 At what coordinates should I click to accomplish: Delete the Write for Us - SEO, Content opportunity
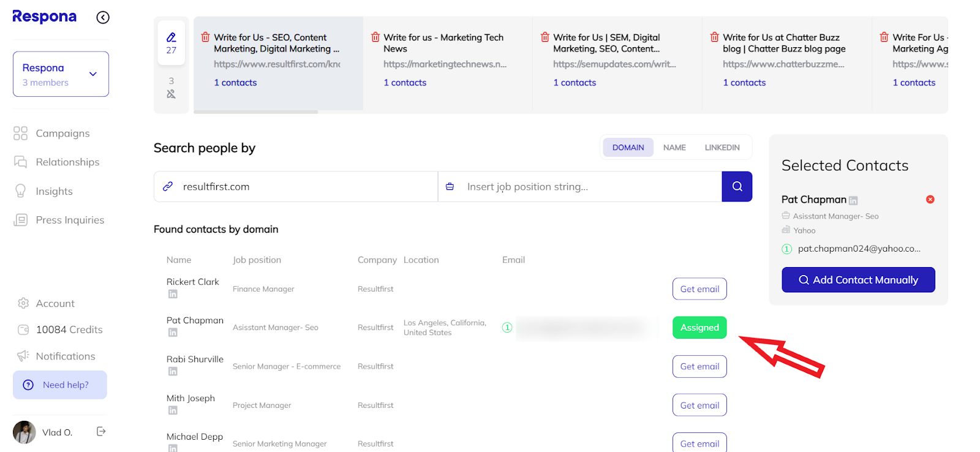(205, 37)
